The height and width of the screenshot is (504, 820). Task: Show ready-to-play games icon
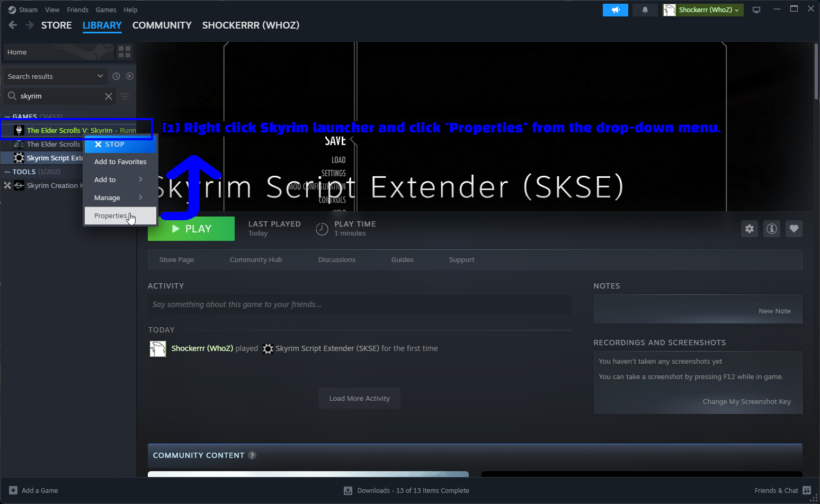tap(130, 76)
